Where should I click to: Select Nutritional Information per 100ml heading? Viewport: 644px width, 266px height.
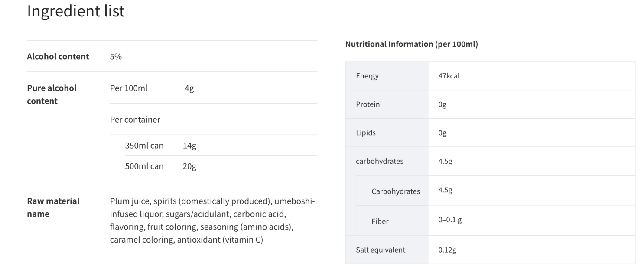tap(412, 44)
